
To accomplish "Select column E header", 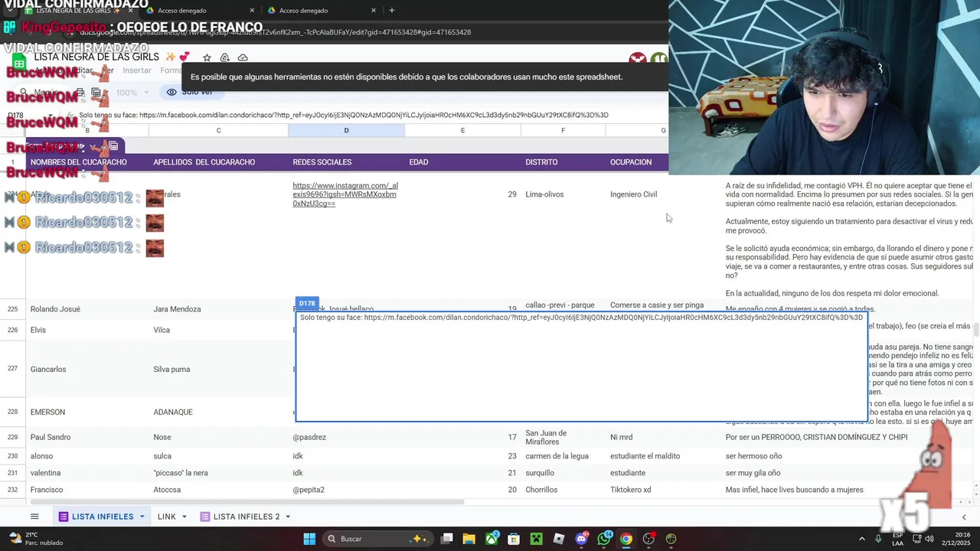I will click(462, 131).
